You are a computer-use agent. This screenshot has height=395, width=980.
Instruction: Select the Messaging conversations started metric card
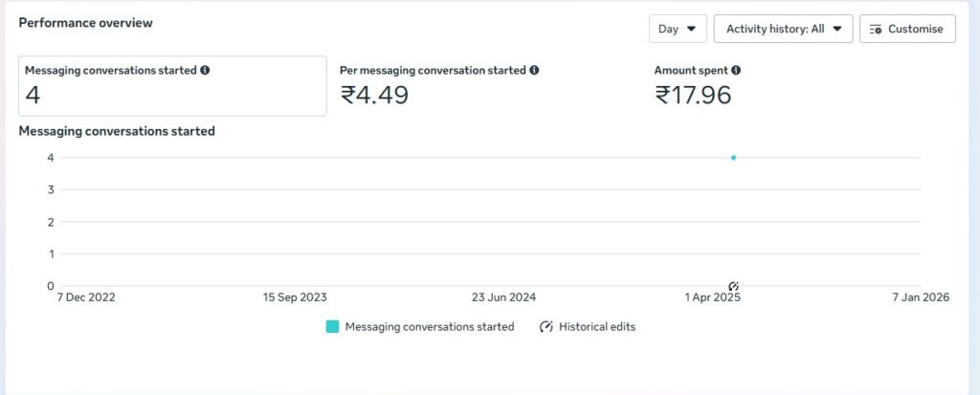(172, 86)
